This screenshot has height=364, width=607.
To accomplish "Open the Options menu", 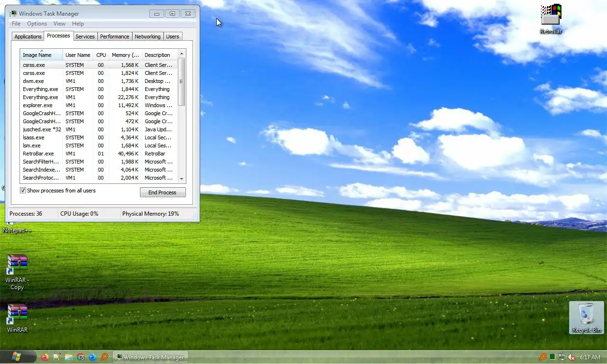I will click(37, 24).
